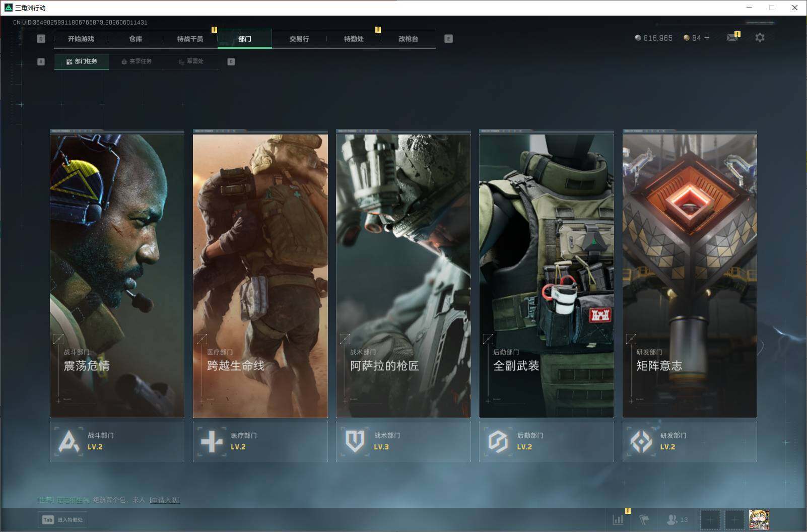Screen dimensions: 807x532
Task: Open the mail envelope icon
Action: tap(732, 38)
